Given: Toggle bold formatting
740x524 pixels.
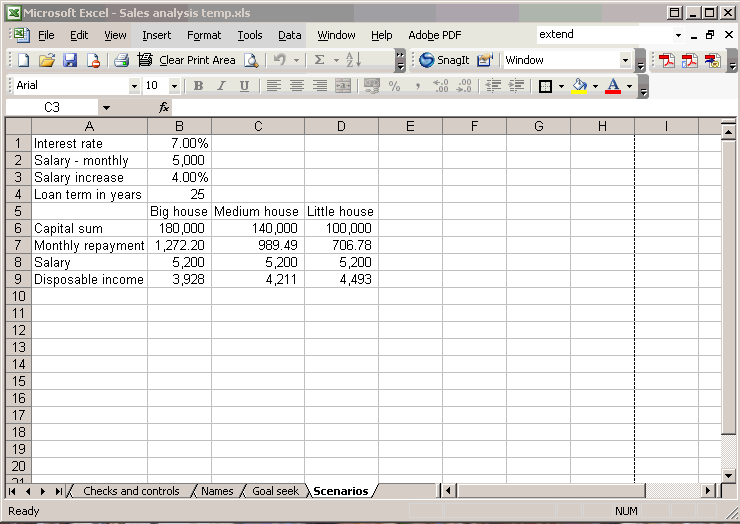Looking at the screenshot, I should point(198,86).
